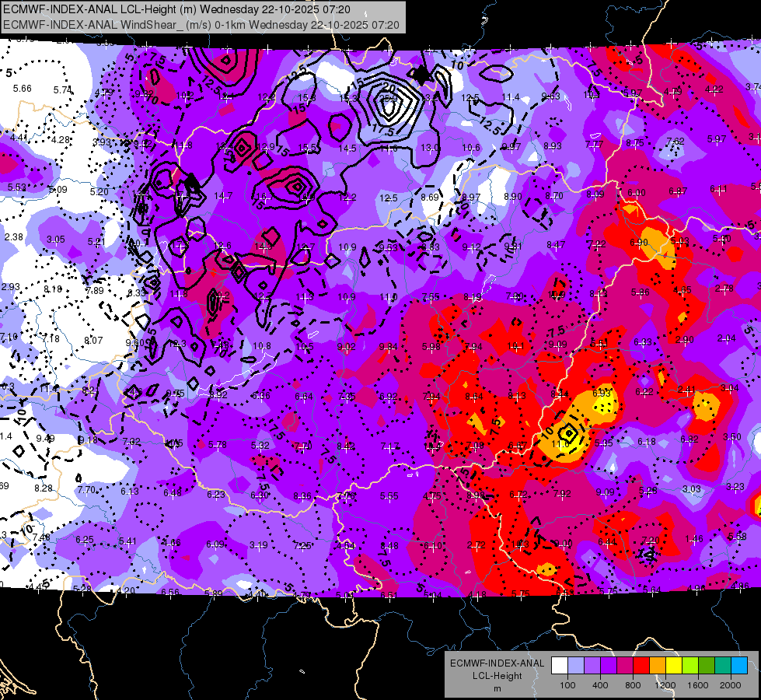Image resolution: width=761 pixels, height=700 pixels.
Task: Click the legend tick label '1600'
Action: (x=698, y=685)
